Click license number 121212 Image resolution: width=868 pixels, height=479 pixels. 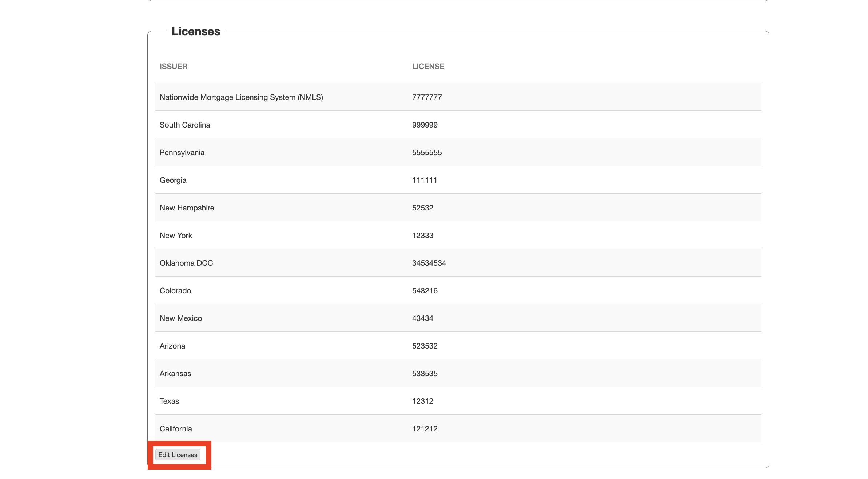(424, 429)
